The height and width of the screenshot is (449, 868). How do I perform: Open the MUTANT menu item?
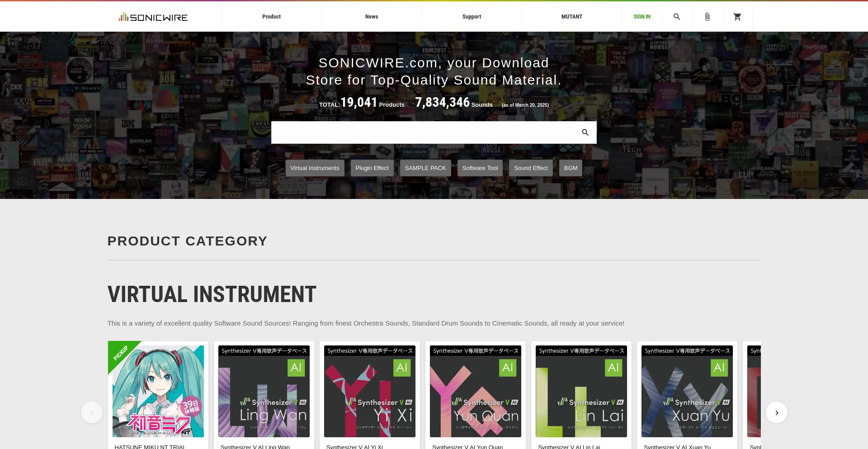click(571, 17)
